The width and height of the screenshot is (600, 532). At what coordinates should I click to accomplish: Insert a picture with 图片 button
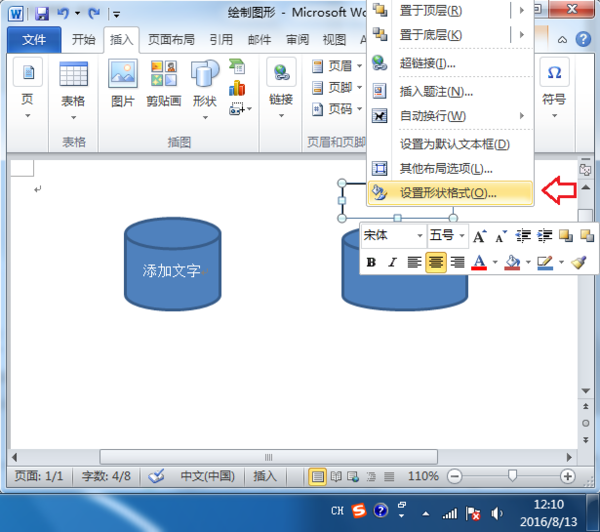tap(122, 83)
